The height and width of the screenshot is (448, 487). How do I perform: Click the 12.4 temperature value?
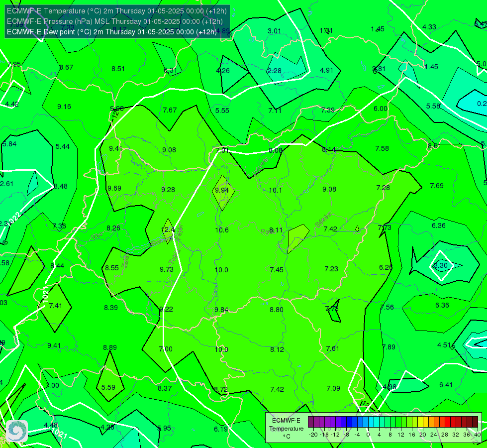point(168,230)
